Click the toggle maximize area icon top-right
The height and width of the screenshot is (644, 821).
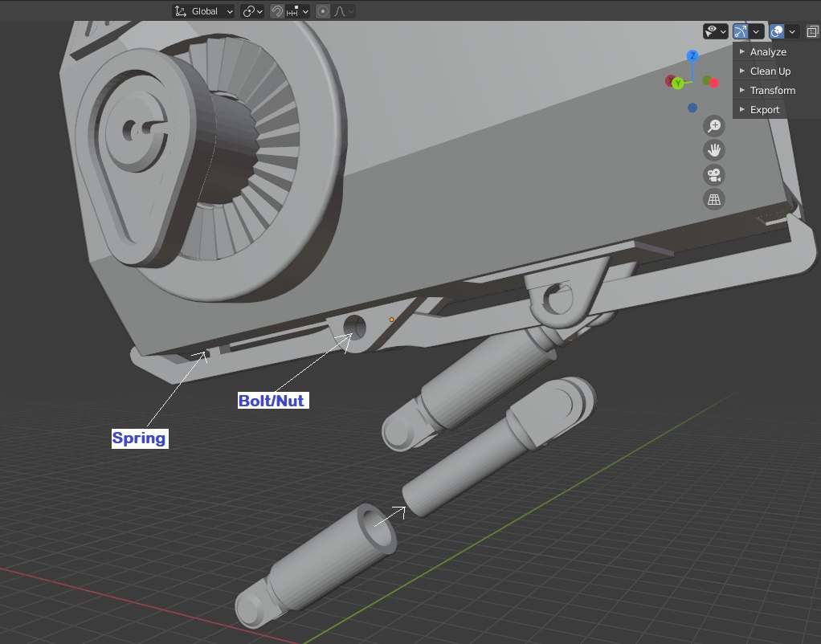(x=811, y=31)
